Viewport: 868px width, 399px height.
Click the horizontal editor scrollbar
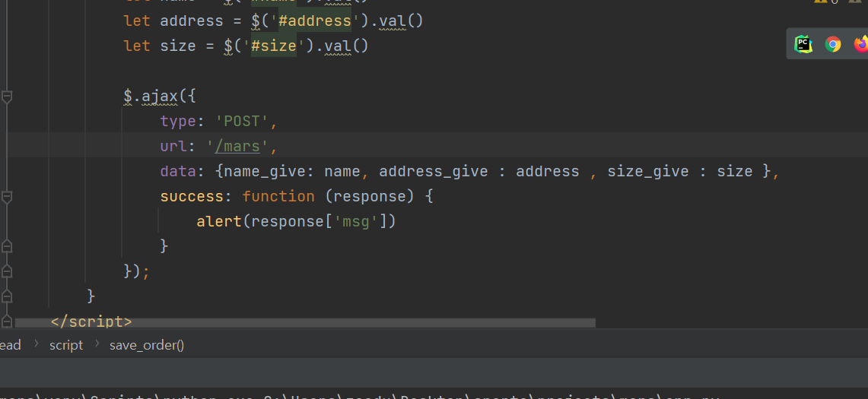(x=305, y=323)
